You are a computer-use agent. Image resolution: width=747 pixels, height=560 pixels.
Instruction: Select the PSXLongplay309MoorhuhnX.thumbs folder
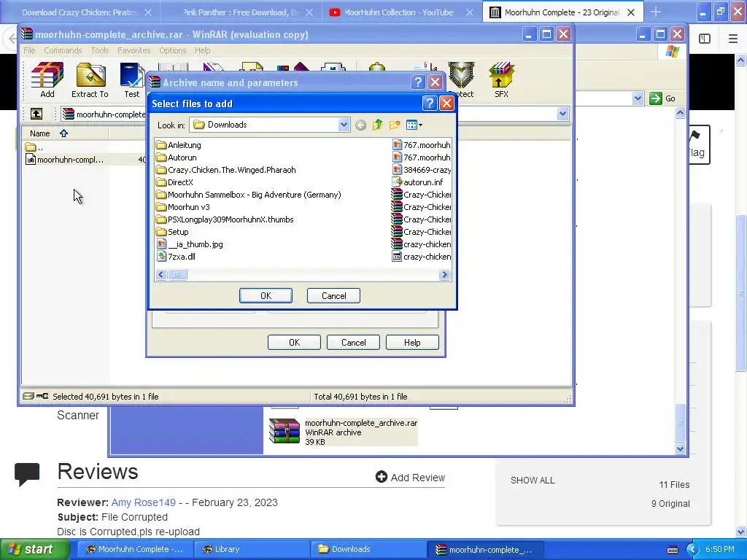click(225, 219)
